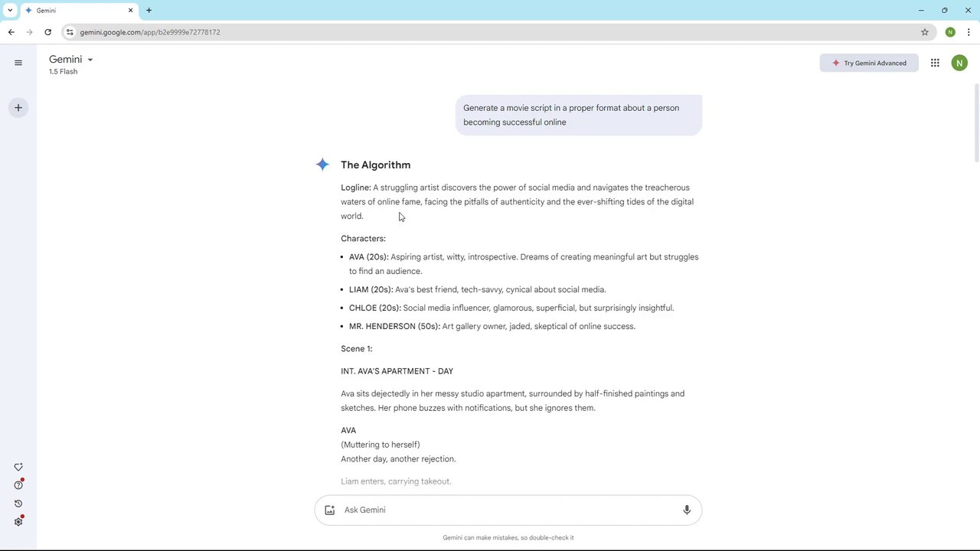Expand the Gemini model selector dropdown
Viewport: 980px width, 551px height.
coord(70,60)
